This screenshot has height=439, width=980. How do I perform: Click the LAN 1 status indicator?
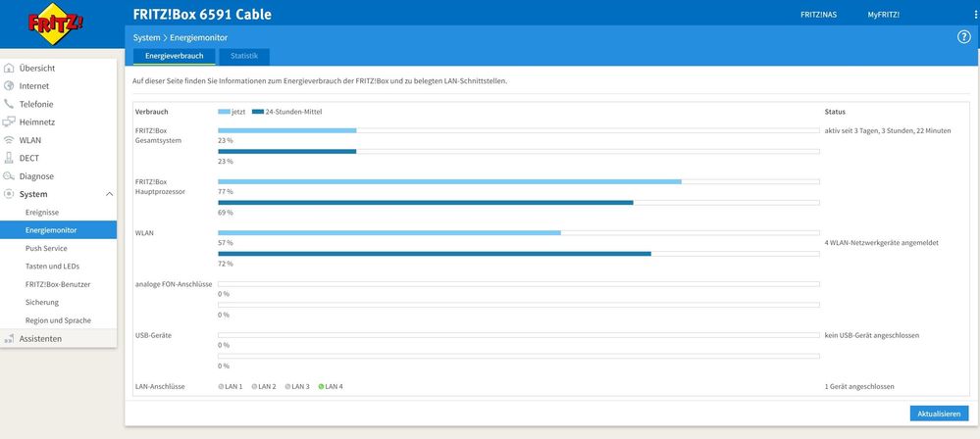pyautogui.click(x=222, y=386)
